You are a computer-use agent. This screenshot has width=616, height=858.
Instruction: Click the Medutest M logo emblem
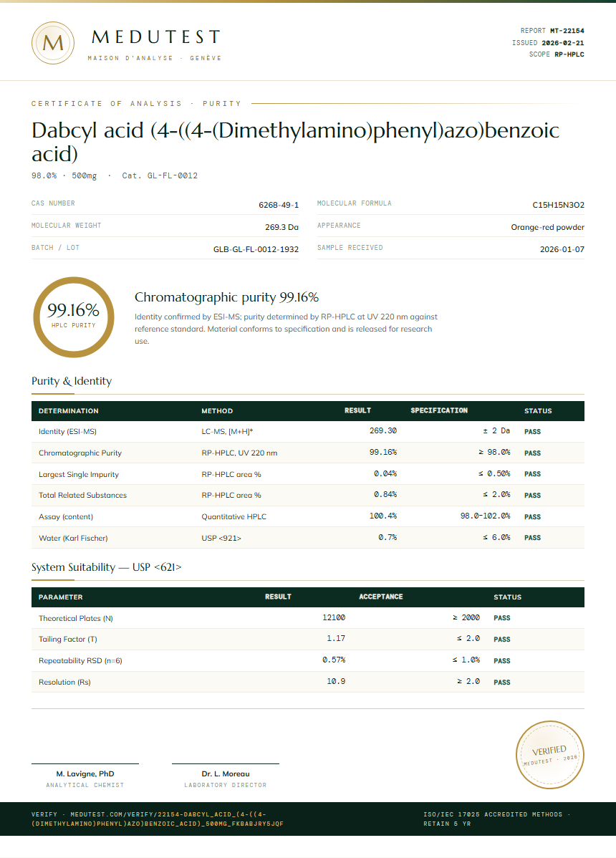(53, 43)
